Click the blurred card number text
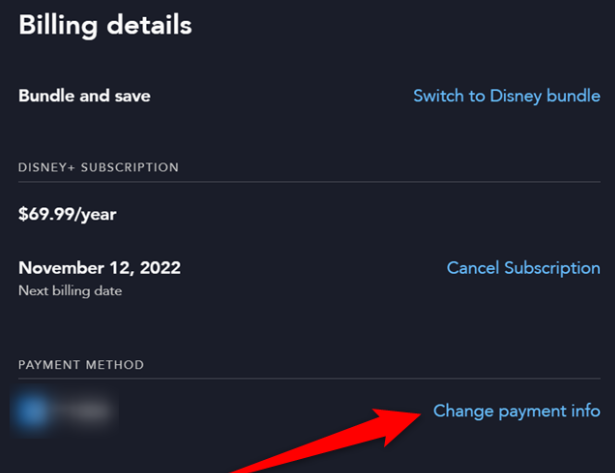Screen dimensions: 615x473 pyautogui.click(x=84, y=411)
